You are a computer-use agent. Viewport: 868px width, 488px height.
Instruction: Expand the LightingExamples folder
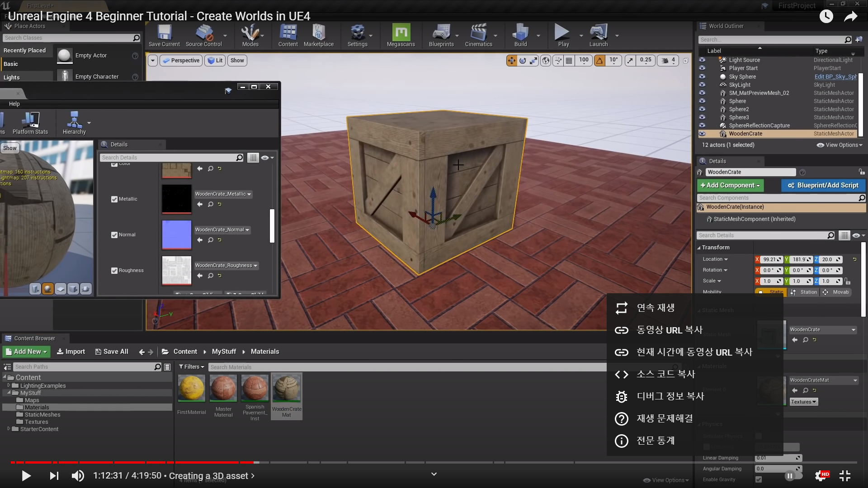[x=9, y=385]
